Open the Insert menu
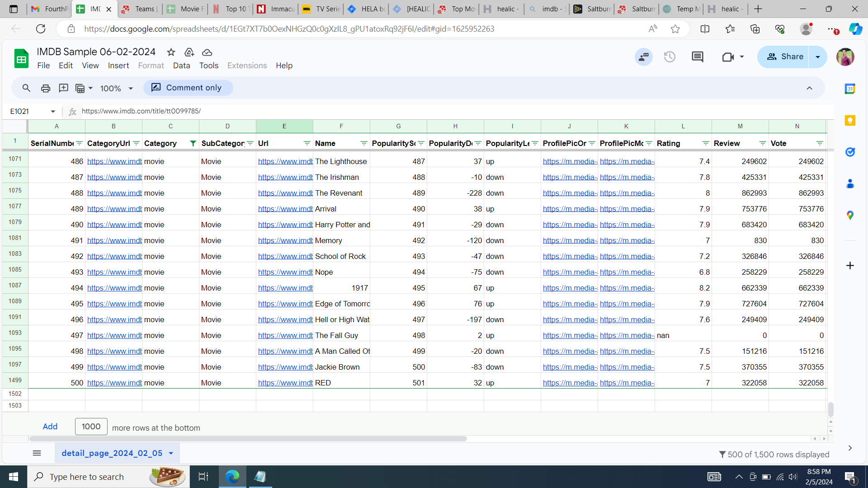This screenshot has width=868, height=488. tap(118, 66)
